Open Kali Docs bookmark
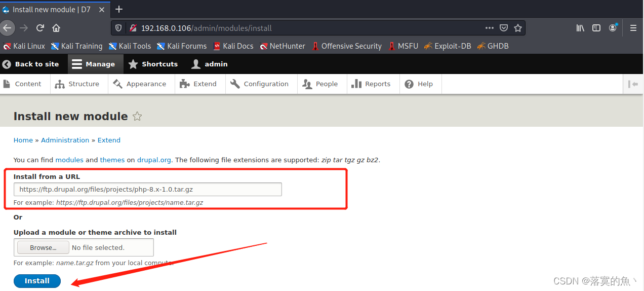Viewport: 644px width, 291px height. click(233, 46)
